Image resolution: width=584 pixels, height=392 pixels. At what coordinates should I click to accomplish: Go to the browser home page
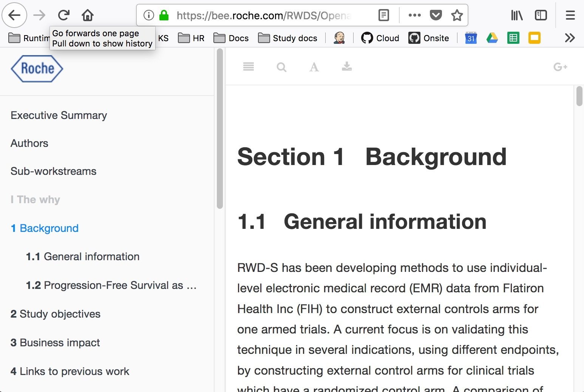click(88, 15)
